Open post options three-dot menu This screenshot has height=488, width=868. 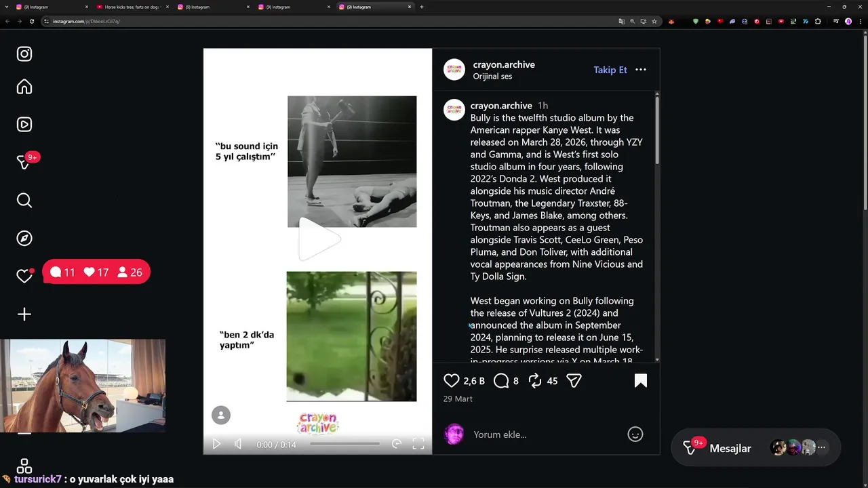641,70
